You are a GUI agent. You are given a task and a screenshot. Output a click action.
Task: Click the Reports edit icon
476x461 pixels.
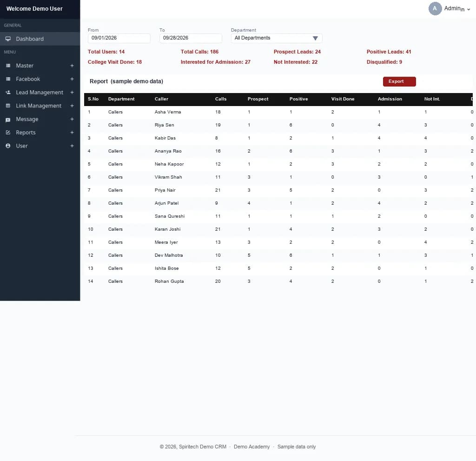point(8,133)
